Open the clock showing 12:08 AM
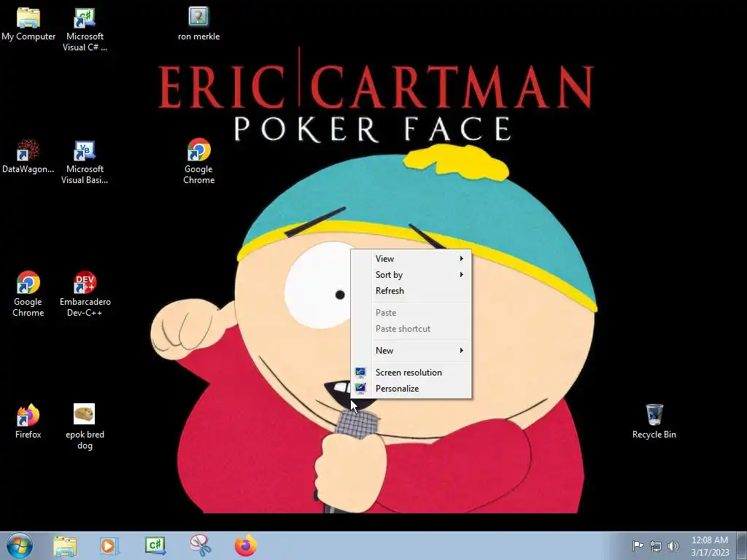The height and width of the screenshot is (560, 747). [709, 540]
